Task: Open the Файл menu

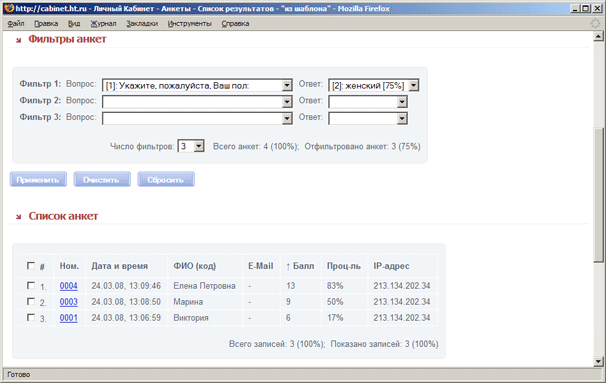Action: pyautogui.click(x=16, y=24)
